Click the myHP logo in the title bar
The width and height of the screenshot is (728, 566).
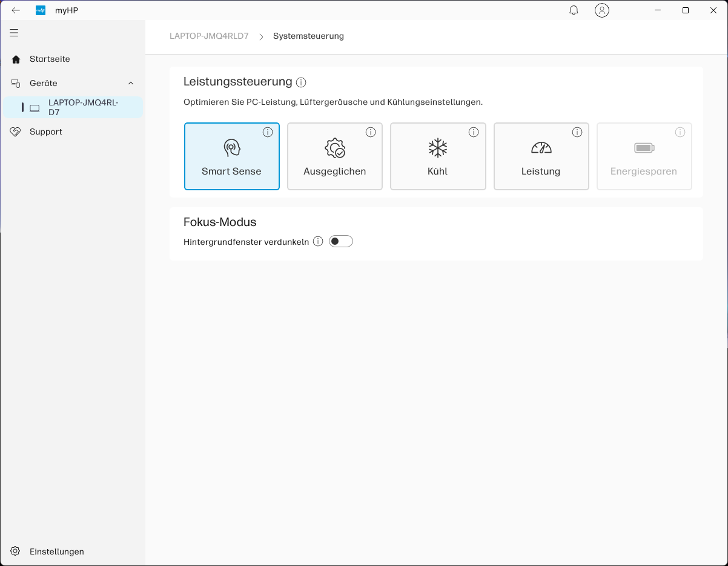(x=41, y=10)
